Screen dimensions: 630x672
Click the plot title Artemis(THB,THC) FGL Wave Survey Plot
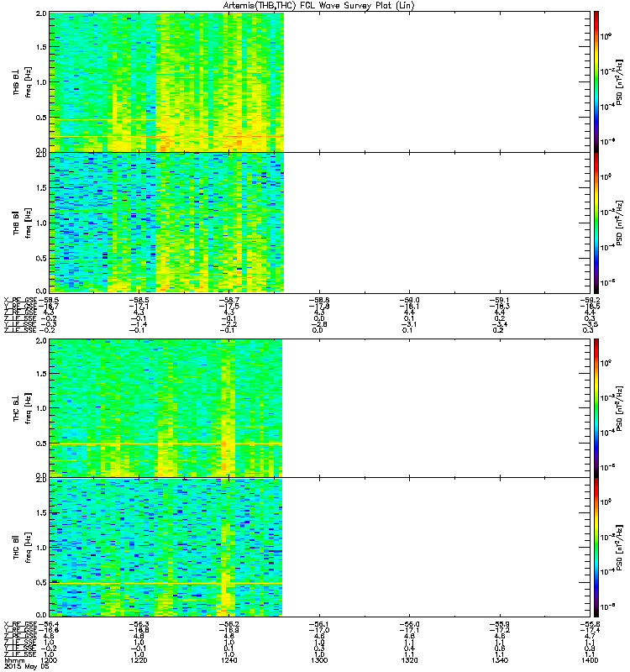coord(319,6)
